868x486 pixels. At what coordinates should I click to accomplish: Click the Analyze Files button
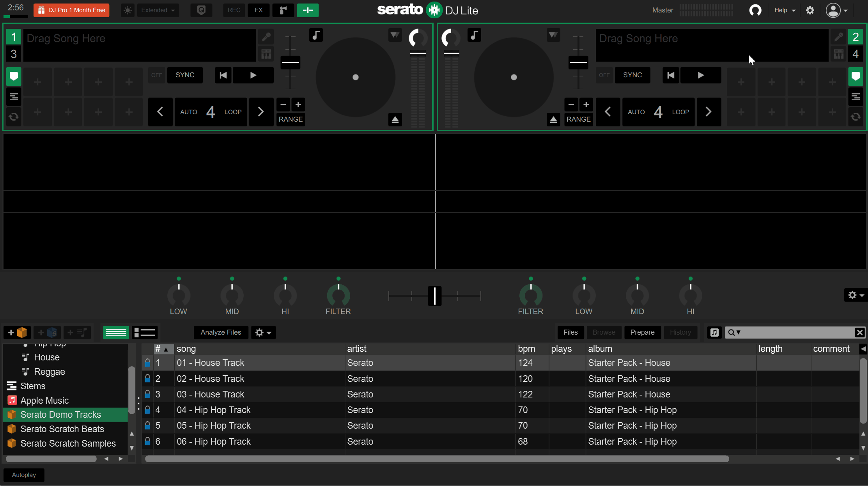coord(221,332)
